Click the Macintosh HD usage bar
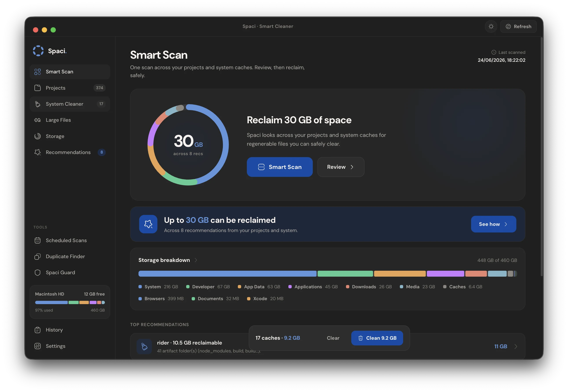Screen dimensions: 568x392 (70, 303)
